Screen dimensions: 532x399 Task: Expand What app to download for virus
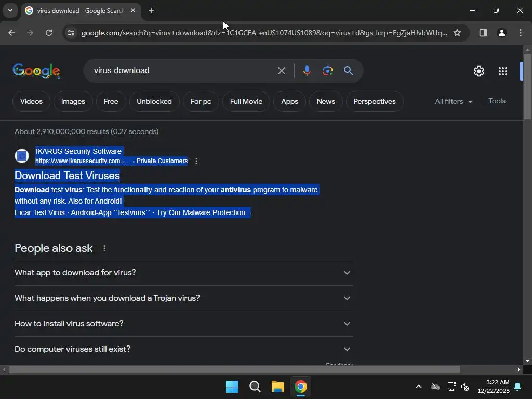point(183,273)
